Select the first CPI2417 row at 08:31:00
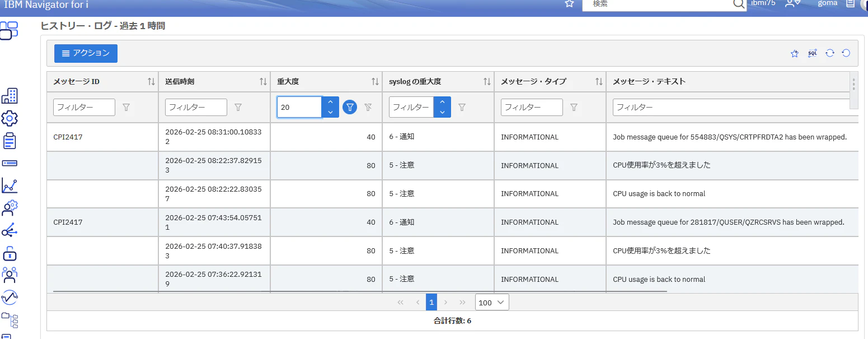Image resolution: width=868 pixels, height=339 pixels. click(452, 137)
